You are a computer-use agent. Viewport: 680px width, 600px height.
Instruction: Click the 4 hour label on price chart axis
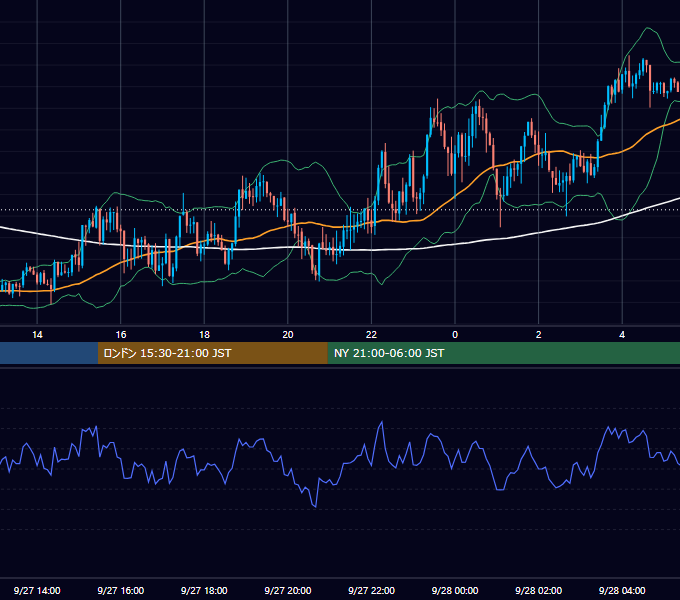(x=622, y=335)
